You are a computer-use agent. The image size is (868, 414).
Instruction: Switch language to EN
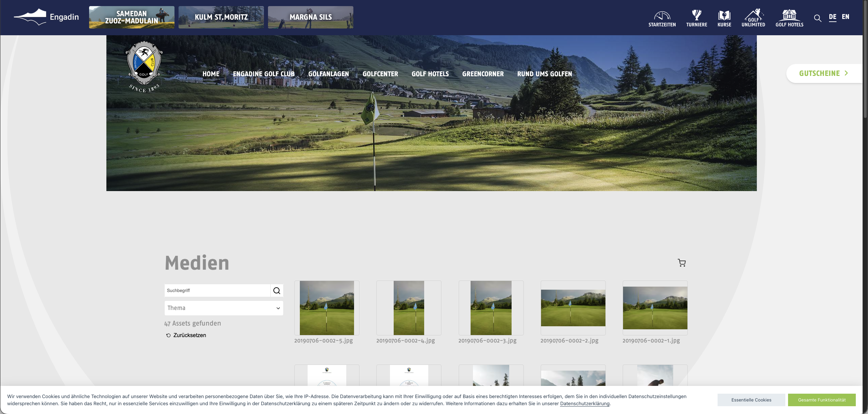[845, 17]
